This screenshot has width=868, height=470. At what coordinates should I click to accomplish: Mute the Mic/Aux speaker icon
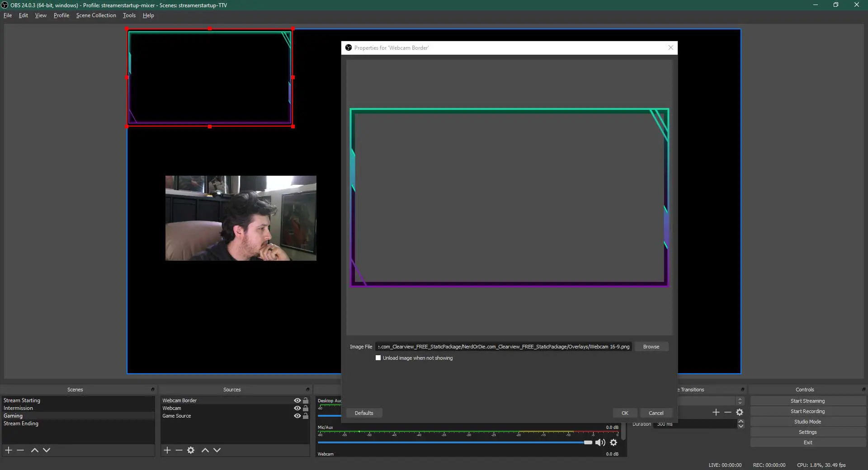point(600,442)
